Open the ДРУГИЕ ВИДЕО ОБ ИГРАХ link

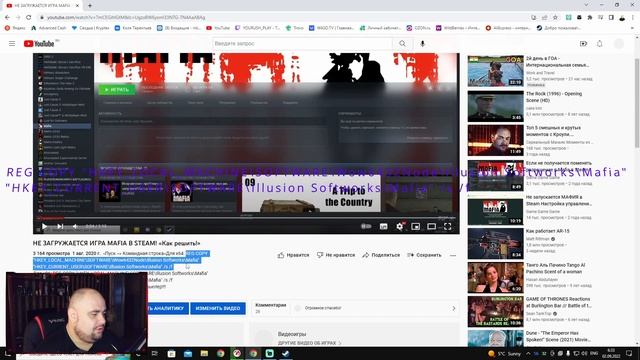click(309, 343)
